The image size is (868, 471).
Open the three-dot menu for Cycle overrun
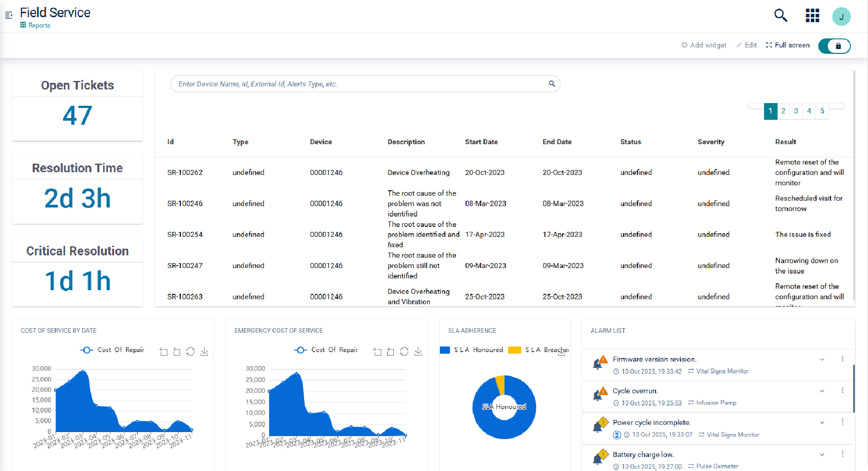pyautogui.click(x=842, y=391)
